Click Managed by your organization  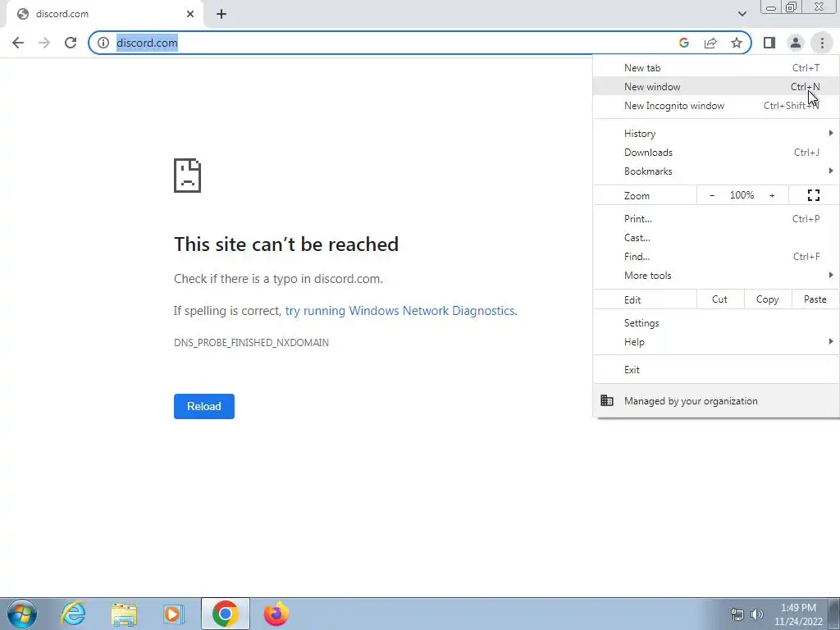point(716,400)
